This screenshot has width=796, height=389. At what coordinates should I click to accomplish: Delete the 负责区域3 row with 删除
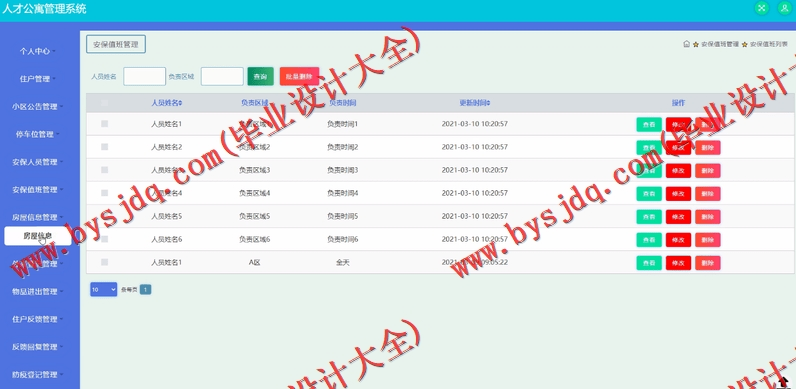tap(708, 171)
